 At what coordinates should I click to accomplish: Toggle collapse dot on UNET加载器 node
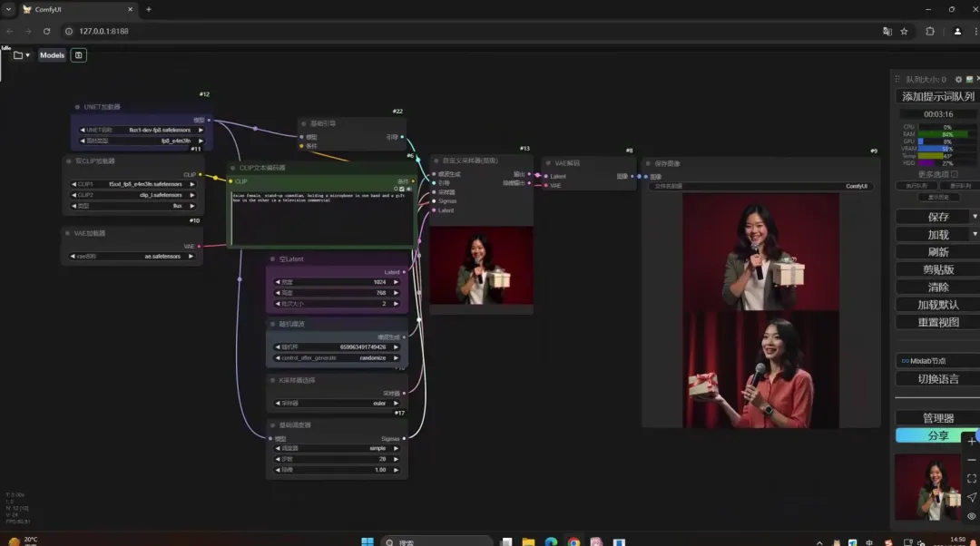pyautogui.click(x=77, y=107)
